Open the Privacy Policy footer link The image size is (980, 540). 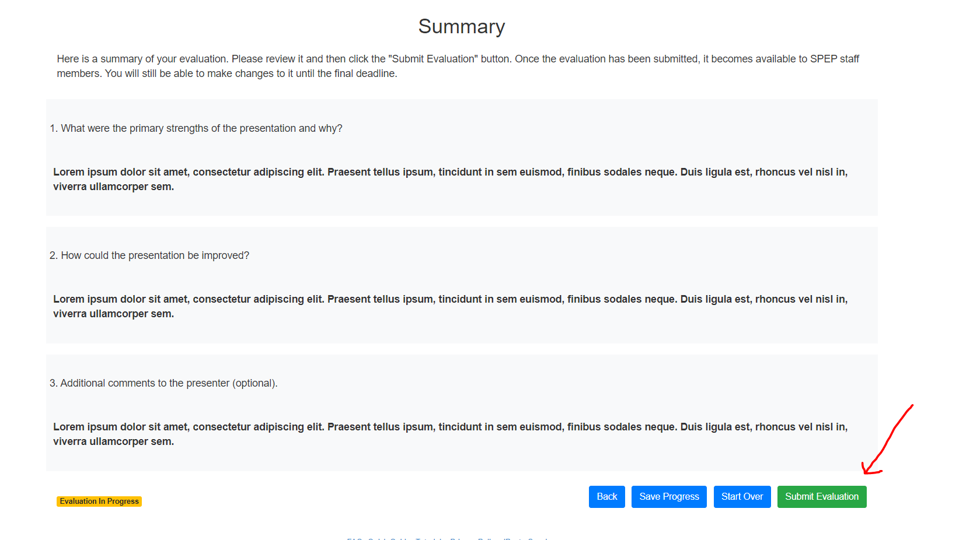point(474,539)
